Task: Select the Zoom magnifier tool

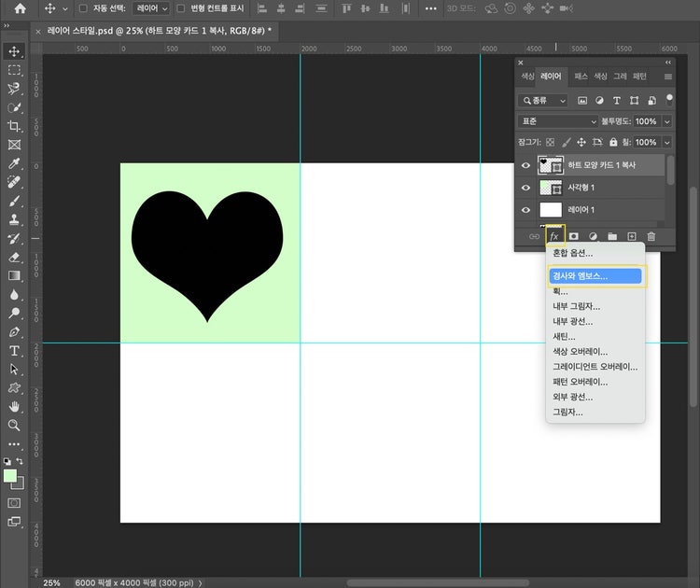Action: click(14, 425)
